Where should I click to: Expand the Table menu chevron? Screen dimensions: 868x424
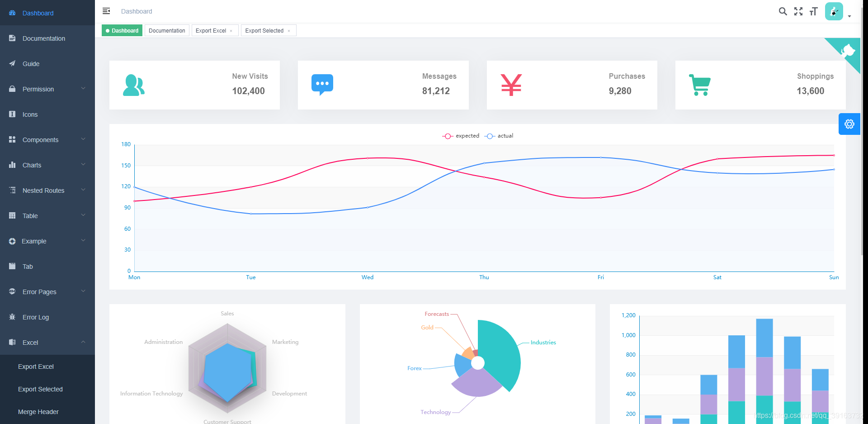tap(83, 215)
